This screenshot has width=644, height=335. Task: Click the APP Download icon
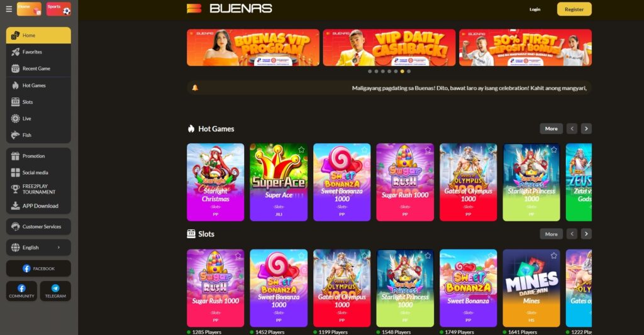coord(15,206)
